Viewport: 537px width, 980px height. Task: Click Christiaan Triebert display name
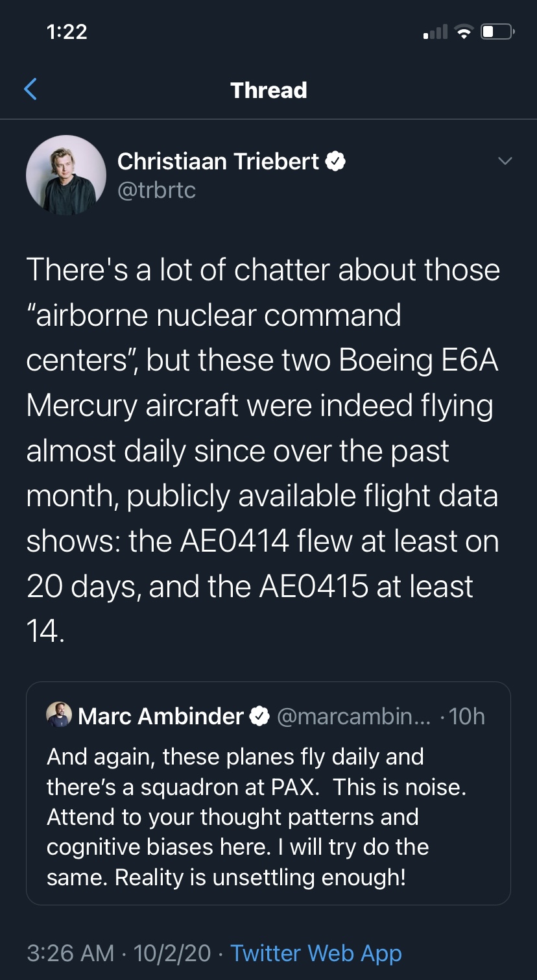point(219,162)
